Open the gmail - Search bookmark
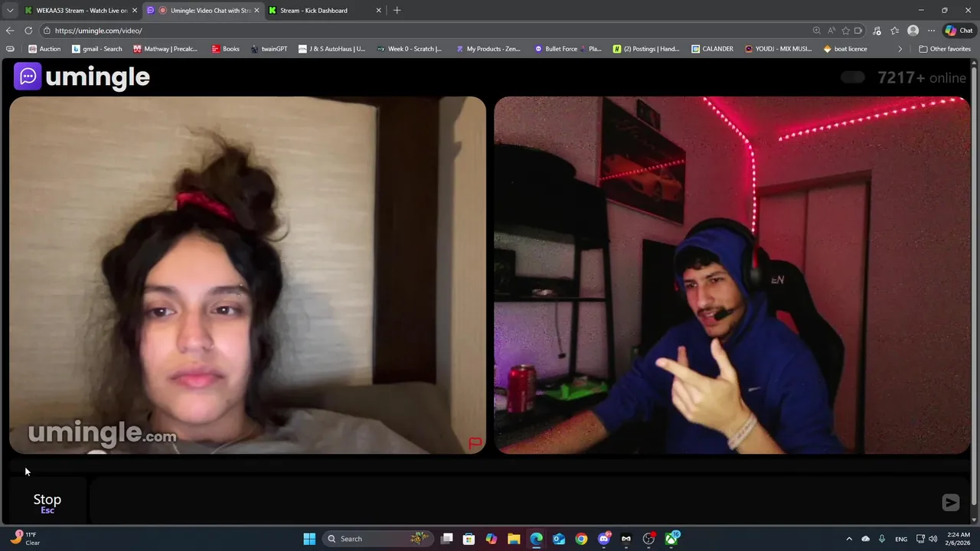The image size is (980, 551). [97, 49]
